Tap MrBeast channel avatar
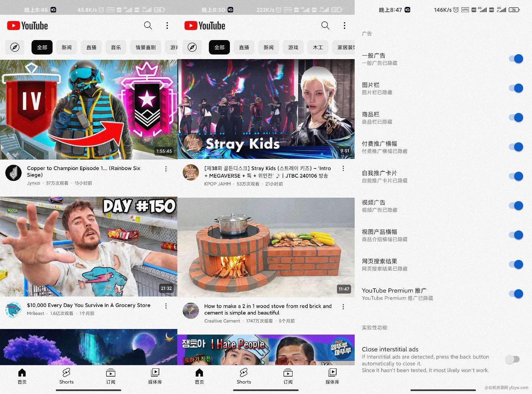 click(13, 310)
